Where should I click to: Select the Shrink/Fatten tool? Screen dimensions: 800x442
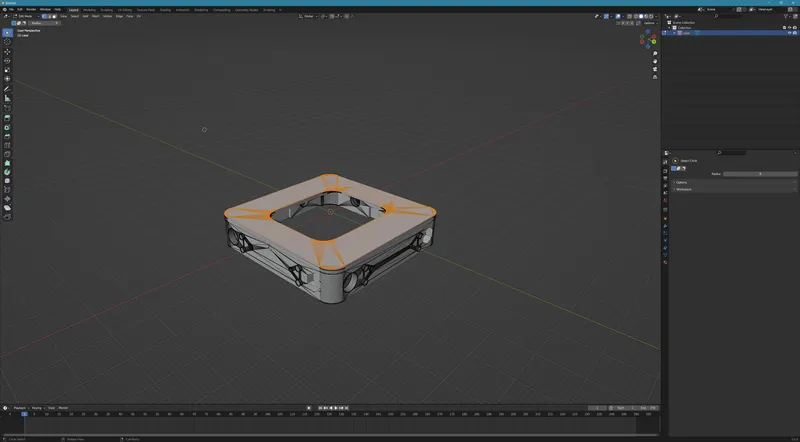point(7,199)
